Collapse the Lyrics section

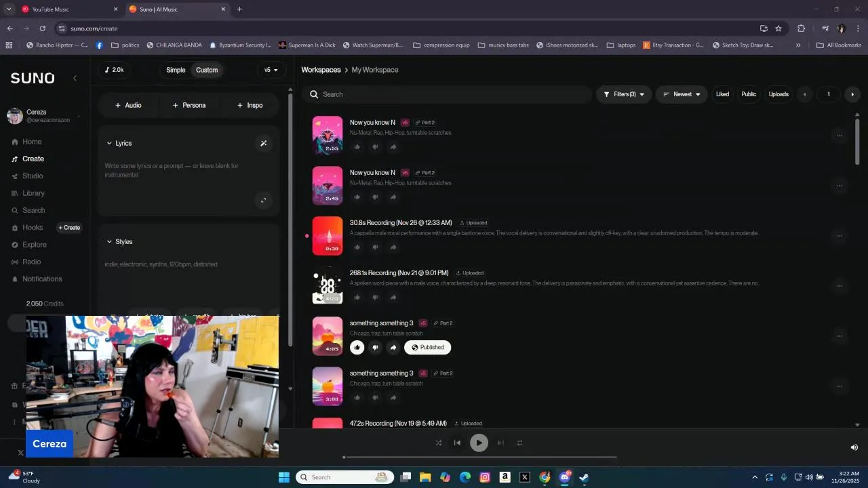coord(119,143)
